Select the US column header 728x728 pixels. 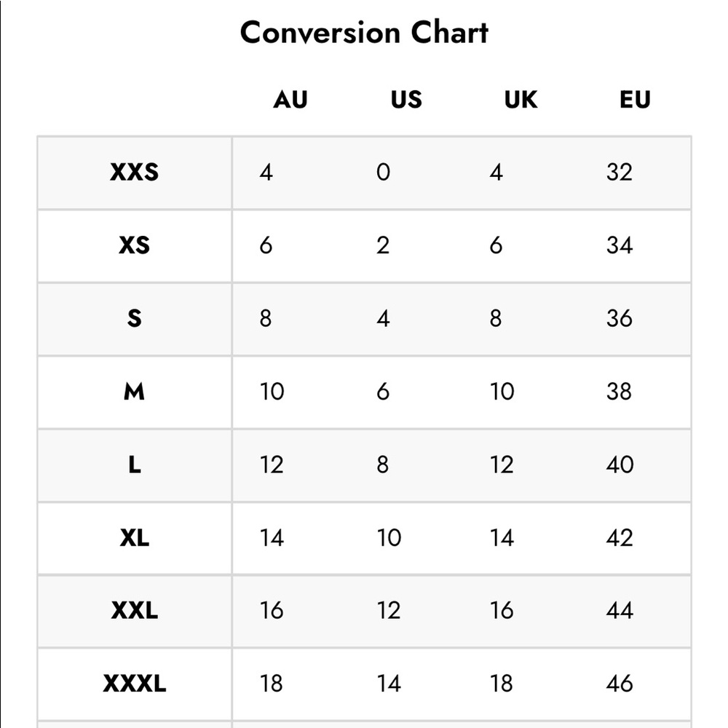[x=406, y=99]
